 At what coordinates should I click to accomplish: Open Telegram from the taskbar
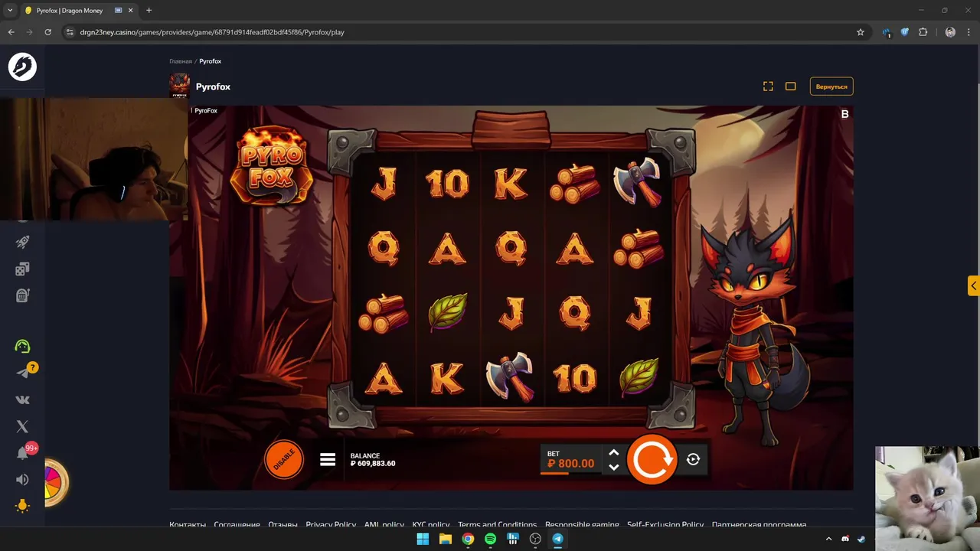pyautogui.click(x=557, y=539)
